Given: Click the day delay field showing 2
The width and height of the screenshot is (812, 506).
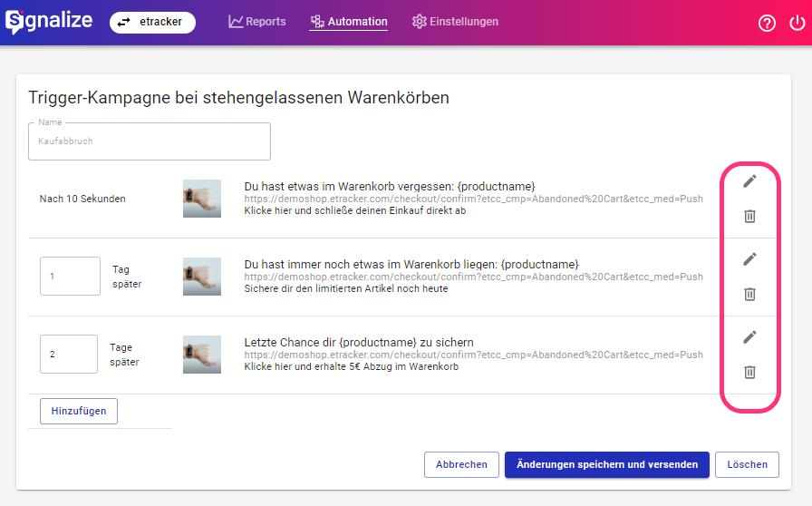Looking at the screenshot, I should pos(69,354).
